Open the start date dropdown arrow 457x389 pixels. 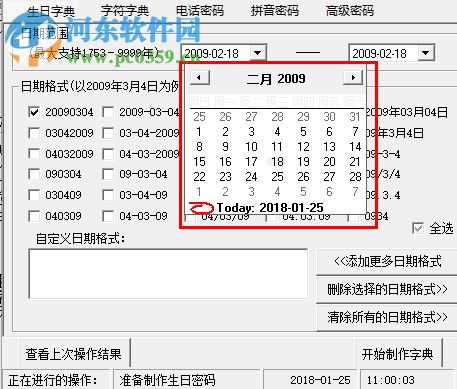click(x=257, y=53)
